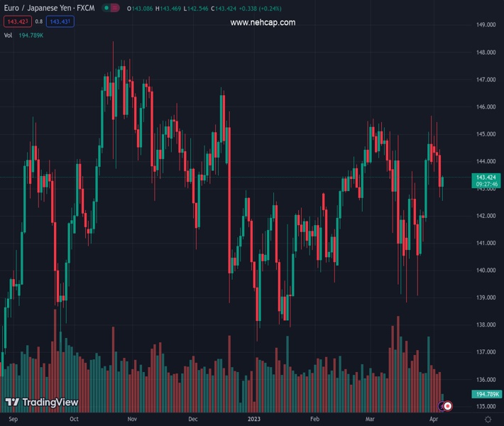Screen dimensions: 504x426
Task: Click the purple lightning event marker
Action: (x=442, y=406)
